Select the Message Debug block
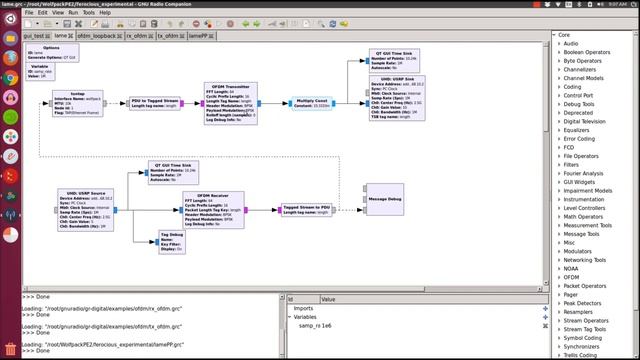The width and height of the screenshot is (640, 360). click(385, 199)
